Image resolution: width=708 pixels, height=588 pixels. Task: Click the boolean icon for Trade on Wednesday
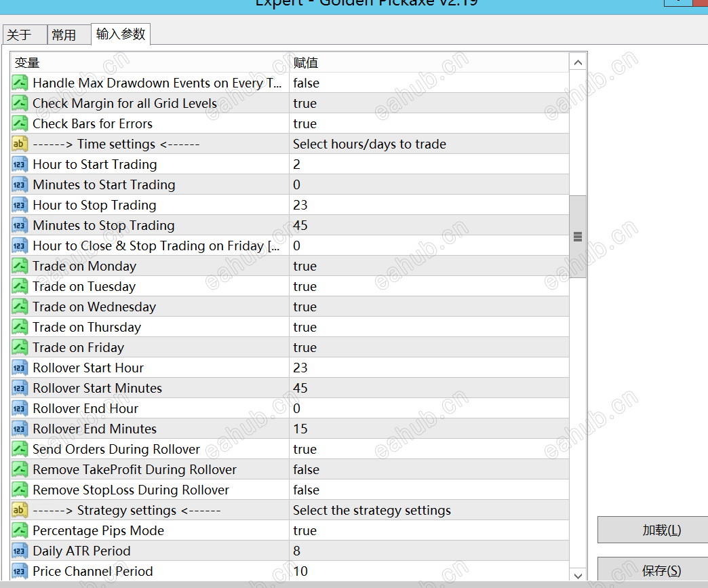coord(20,307)
